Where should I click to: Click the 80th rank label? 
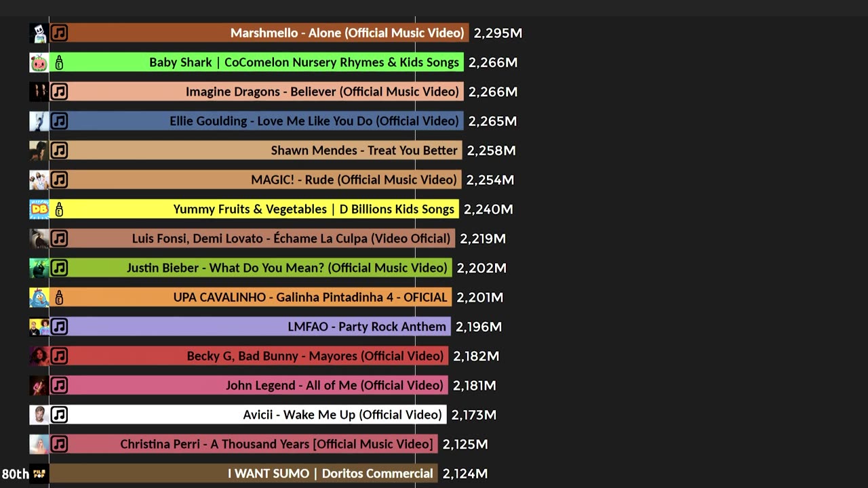(x=15, y=474)
